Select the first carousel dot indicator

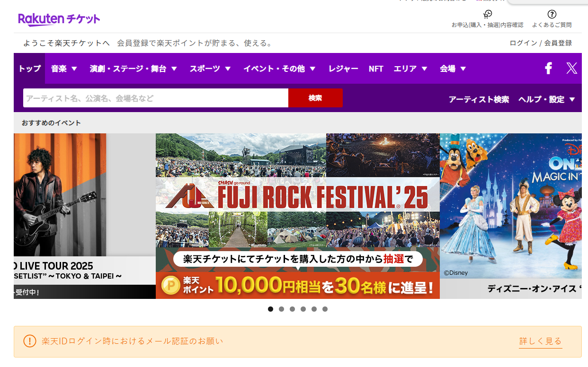270,309
